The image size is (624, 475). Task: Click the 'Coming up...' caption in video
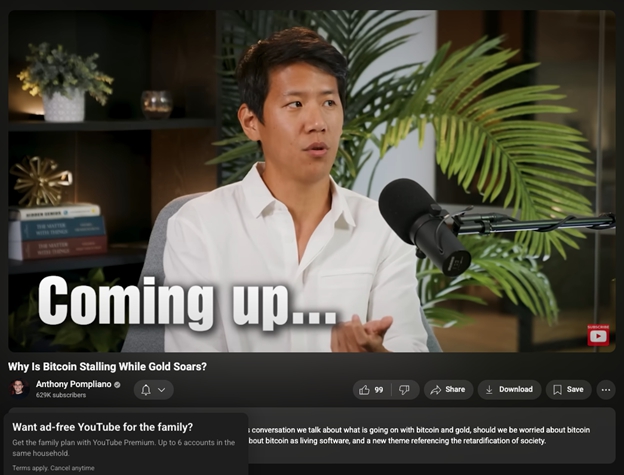187,301
